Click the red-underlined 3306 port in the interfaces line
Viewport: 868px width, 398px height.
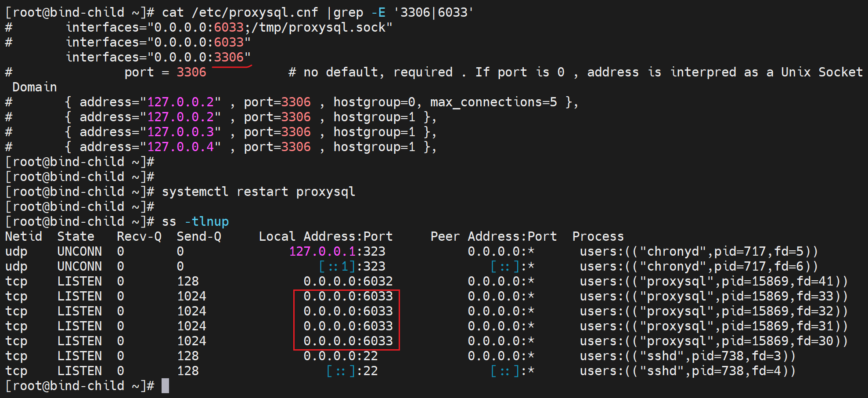(x=229, y=58)
